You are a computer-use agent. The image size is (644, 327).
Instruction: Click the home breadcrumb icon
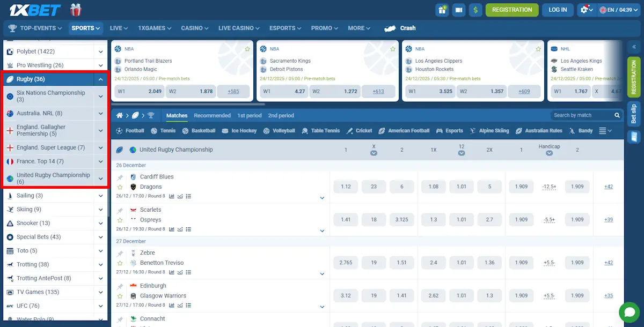pyautogui.click(x=121, y=115)
